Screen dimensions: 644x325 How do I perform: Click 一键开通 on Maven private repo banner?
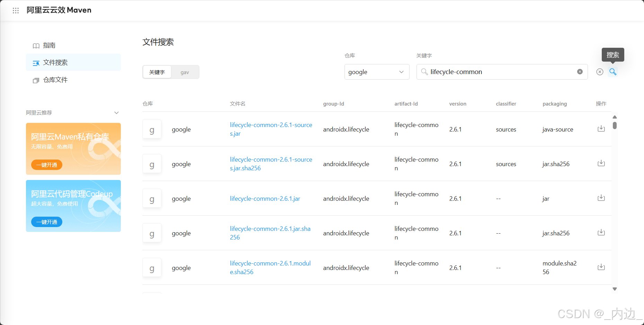tap(47, 165)
